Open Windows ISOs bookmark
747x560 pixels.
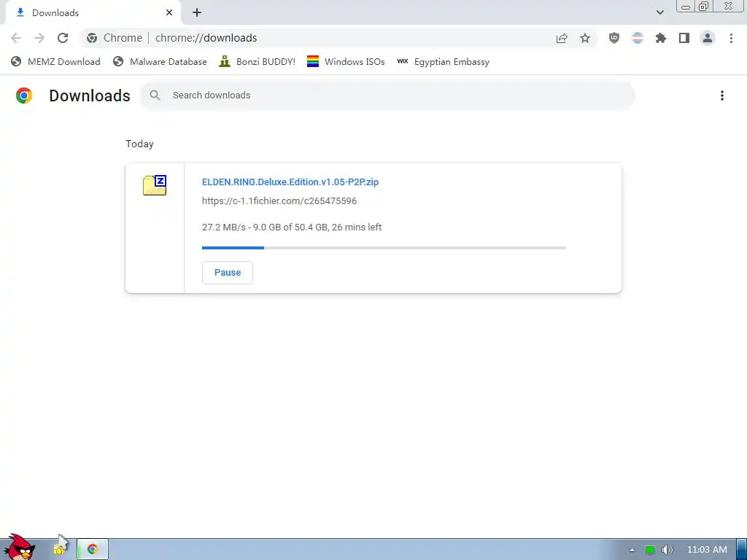346,61
